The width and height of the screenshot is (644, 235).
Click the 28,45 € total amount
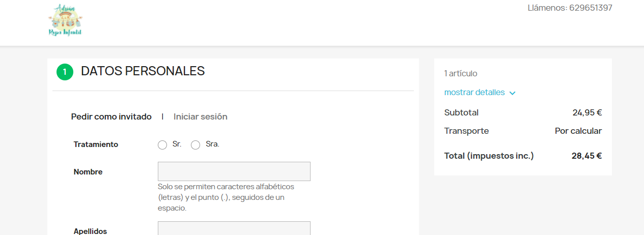[586, 156]
